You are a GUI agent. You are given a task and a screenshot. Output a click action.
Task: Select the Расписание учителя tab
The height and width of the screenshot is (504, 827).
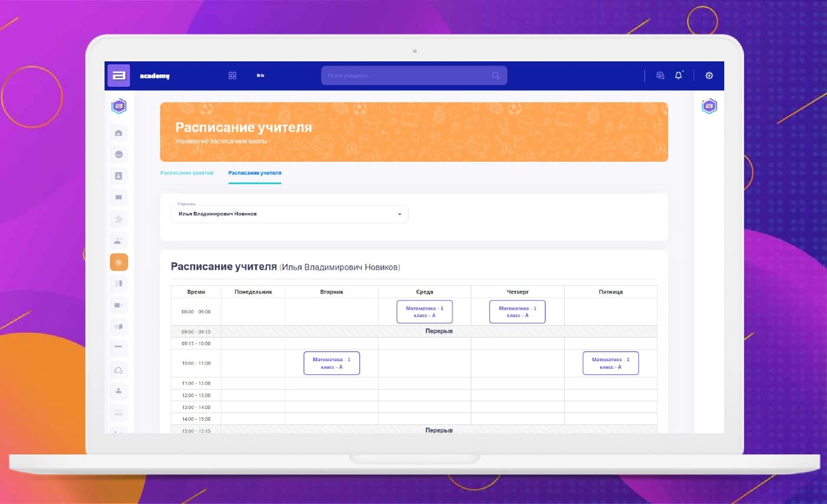(255, 173)
